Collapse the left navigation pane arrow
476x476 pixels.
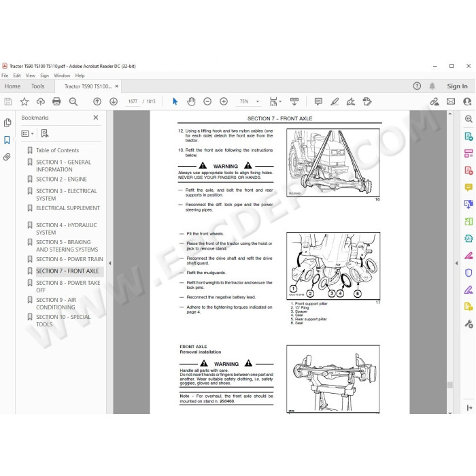pos(110,263)
